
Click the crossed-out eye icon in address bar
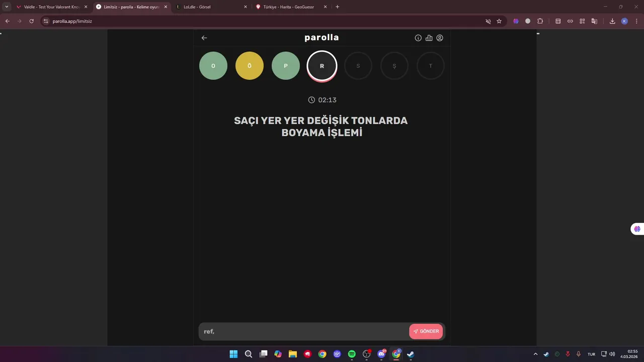click(x=488, y=21)
